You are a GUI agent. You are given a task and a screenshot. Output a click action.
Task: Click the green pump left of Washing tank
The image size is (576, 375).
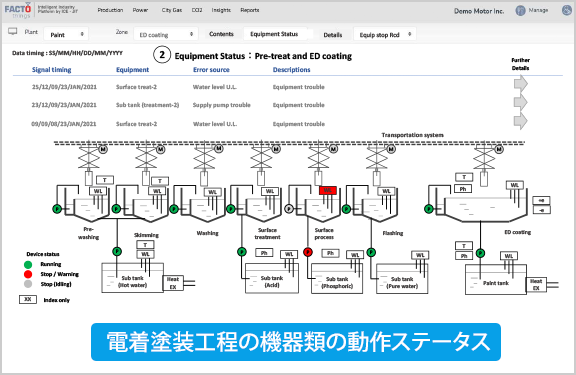click(x=174, y=209)
